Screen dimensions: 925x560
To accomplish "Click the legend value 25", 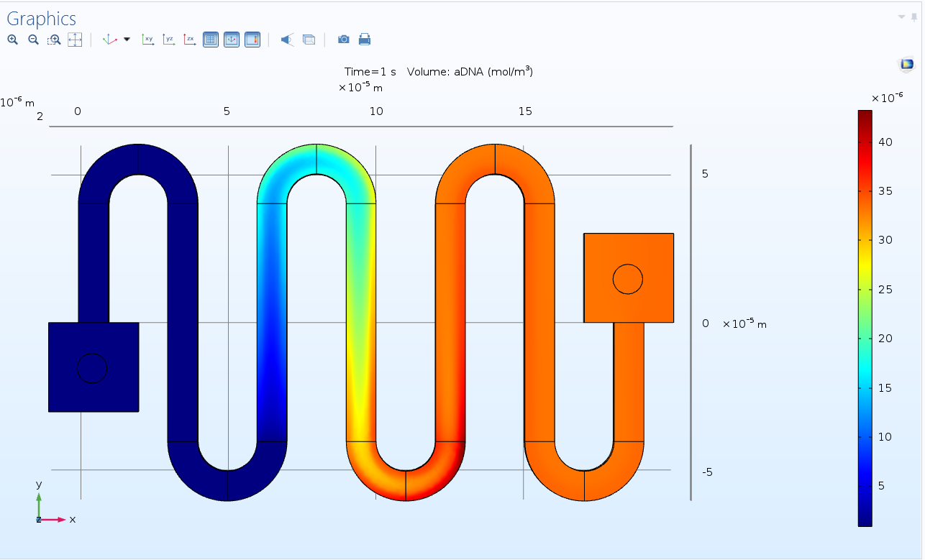I will [x=885, y=290].
